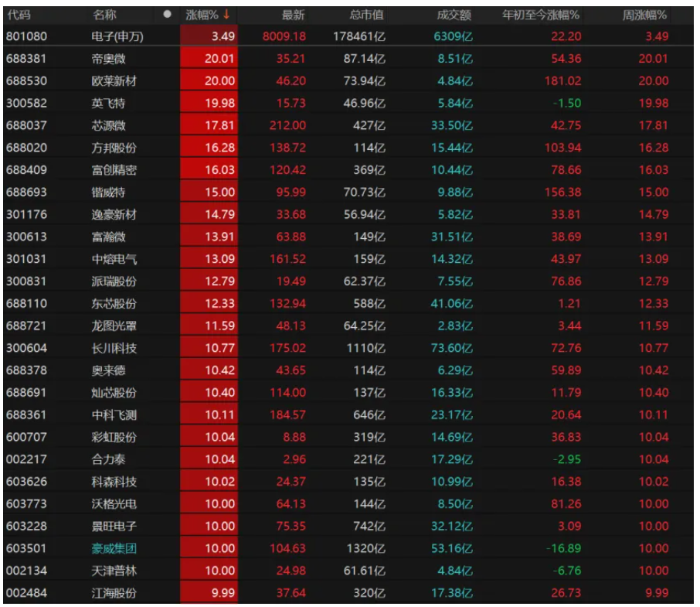Select stock code 688037

pyautogui.click(x=25, y=125)
